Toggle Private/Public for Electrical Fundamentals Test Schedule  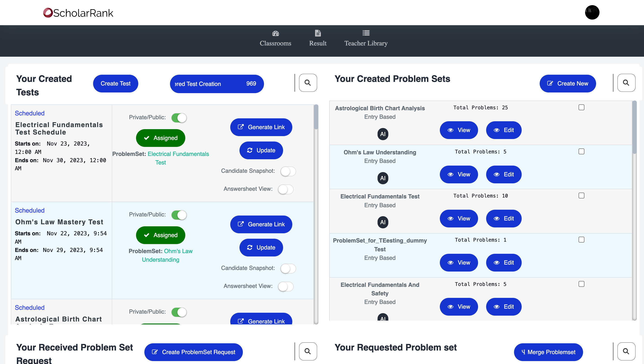pos(179,118)
